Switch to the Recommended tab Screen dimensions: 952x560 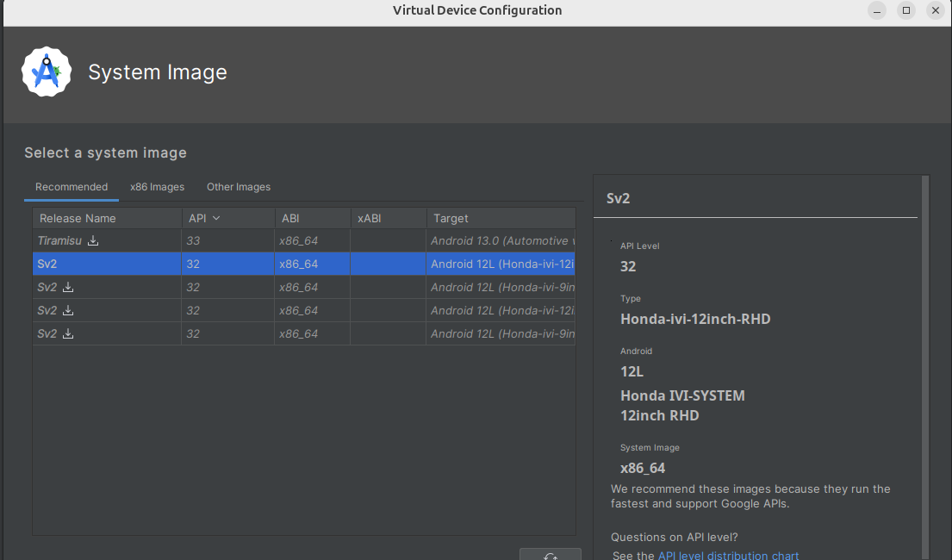72,187
